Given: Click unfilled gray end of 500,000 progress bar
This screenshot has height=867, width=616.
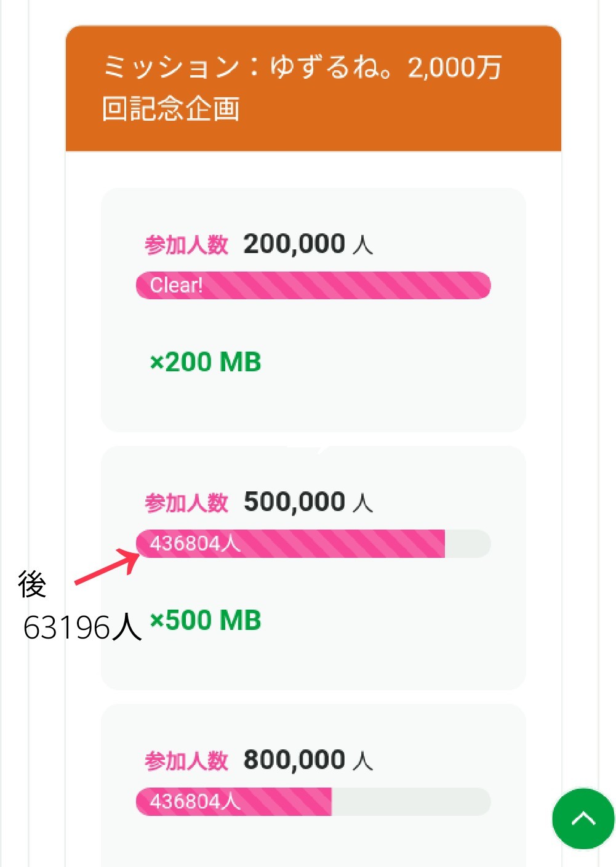Looking at the screenshot, I should (x=467, y=544).
